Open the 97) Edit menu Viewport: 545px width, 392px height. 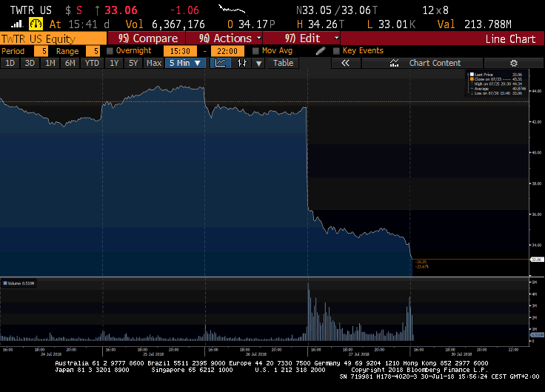point(301,38)
